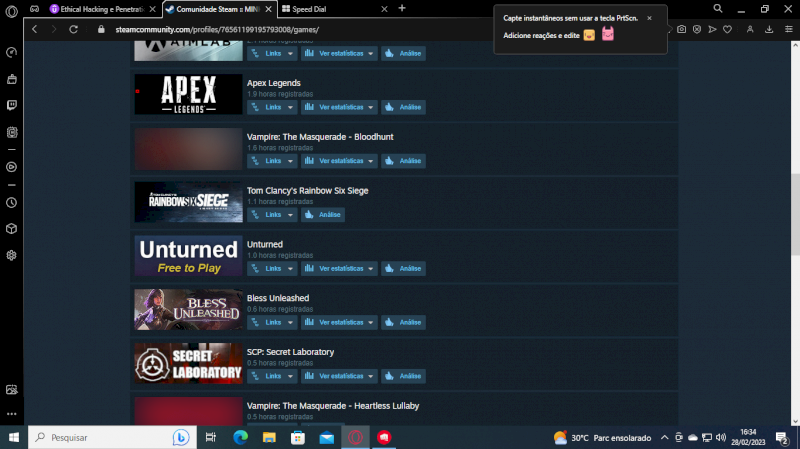Screen dimensions: 800x449
Task: Open the shopping bag sidebar icon
Action: point(11,79)
